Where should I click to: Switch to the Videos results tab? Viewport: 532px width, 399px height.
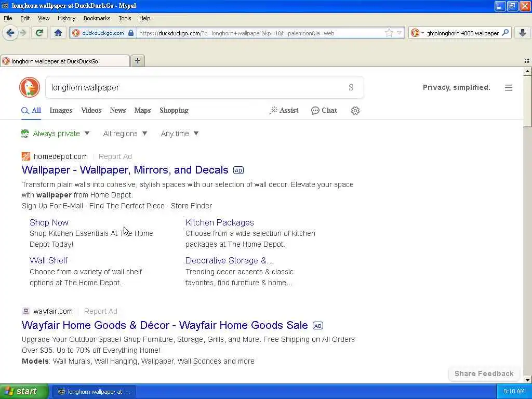tap(91, 111)
